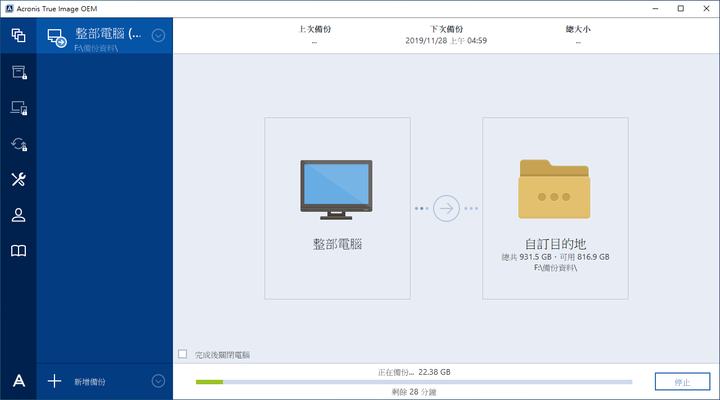
Task: Click the 整部電腦 source panel
Action: click(x=338, y=208)
